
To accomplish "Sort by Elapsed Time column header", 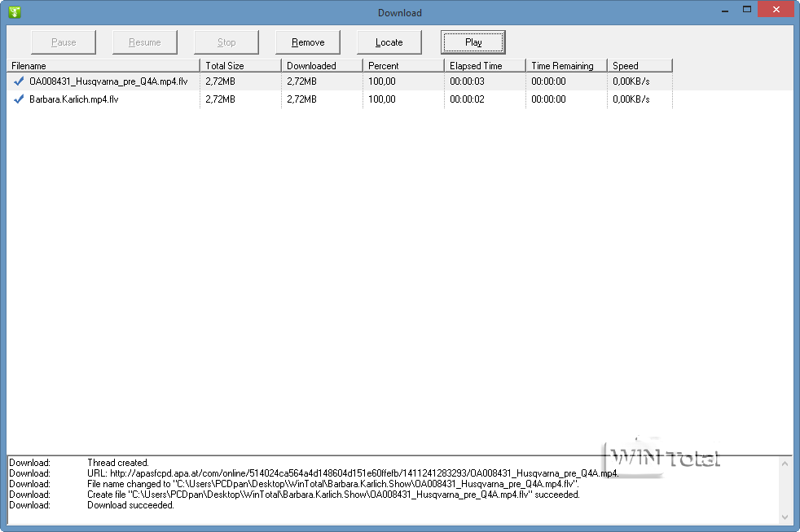I will pyautogui.click(x=486, y=66).
